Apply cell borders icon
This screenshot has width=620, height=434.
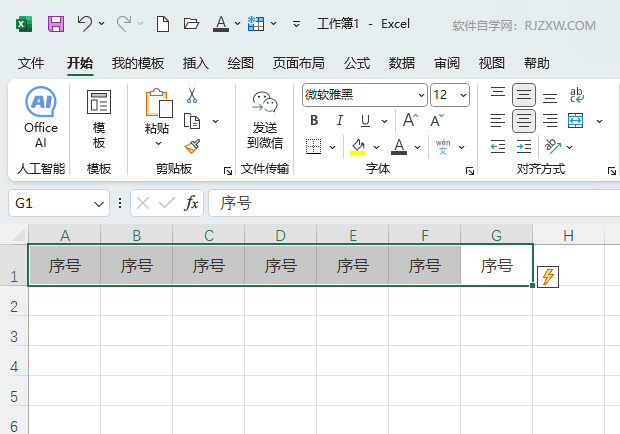(314, 147)
